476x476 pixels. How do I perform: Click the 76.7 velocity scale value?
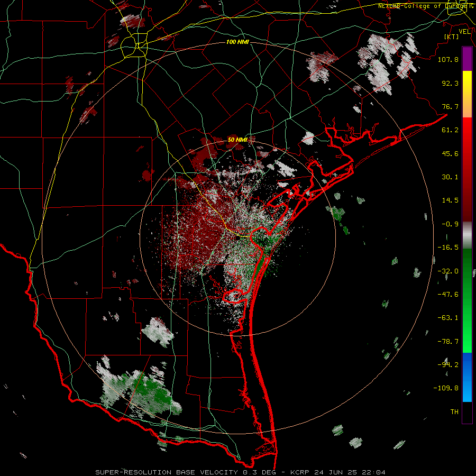click(x=450, y=106)
